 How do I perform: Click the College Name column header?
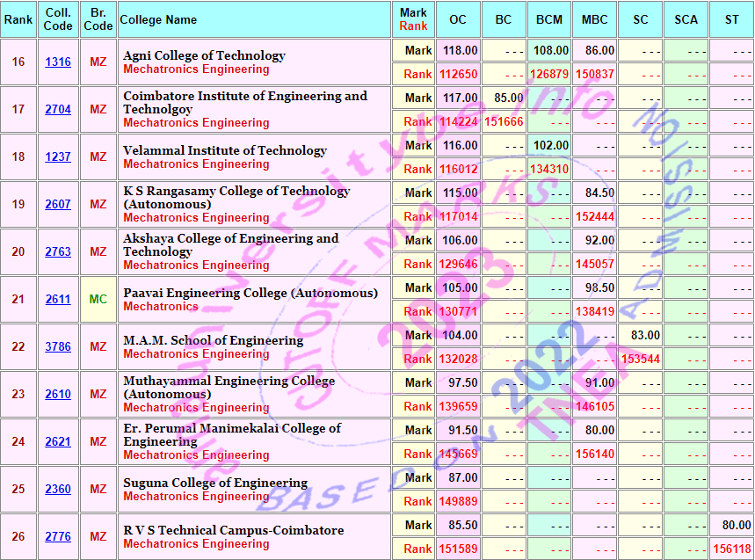pyautogui.click(x=159, y=19)
